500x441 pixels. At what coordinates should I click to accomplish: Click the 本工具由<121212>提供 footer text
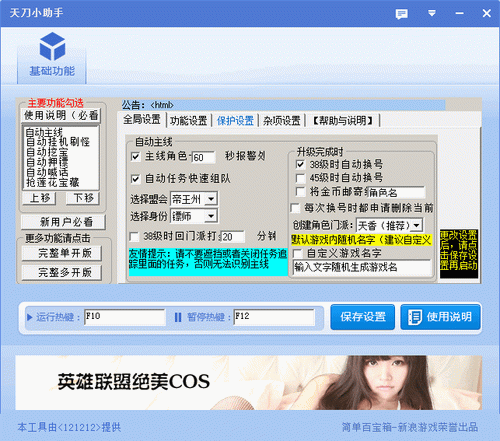69,427
